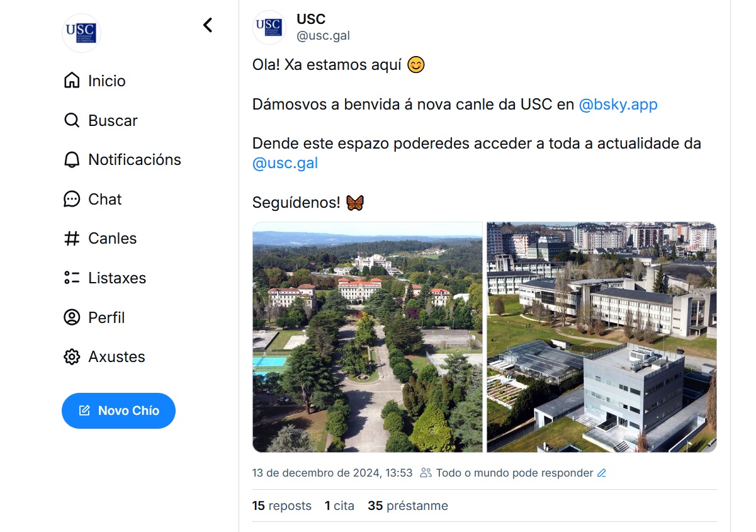Open the left campus garden photo
This screenshot has height=532, width=756.
[x=368, y=337]
